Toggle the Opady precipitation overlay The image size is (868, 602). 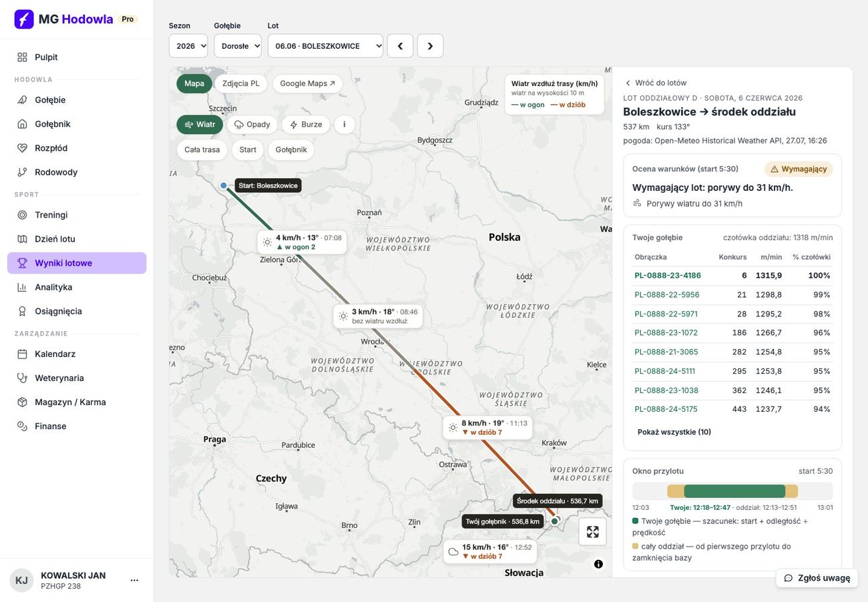[252, 124]
